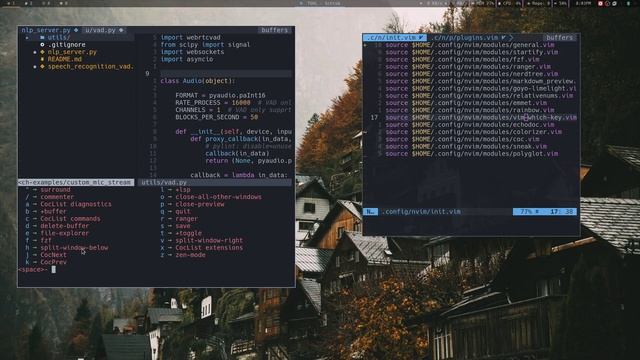The width and height of the screenshot is (640, 360).
Task: Select 'file-explorer' in which-key menu
Action: (64, 233)
